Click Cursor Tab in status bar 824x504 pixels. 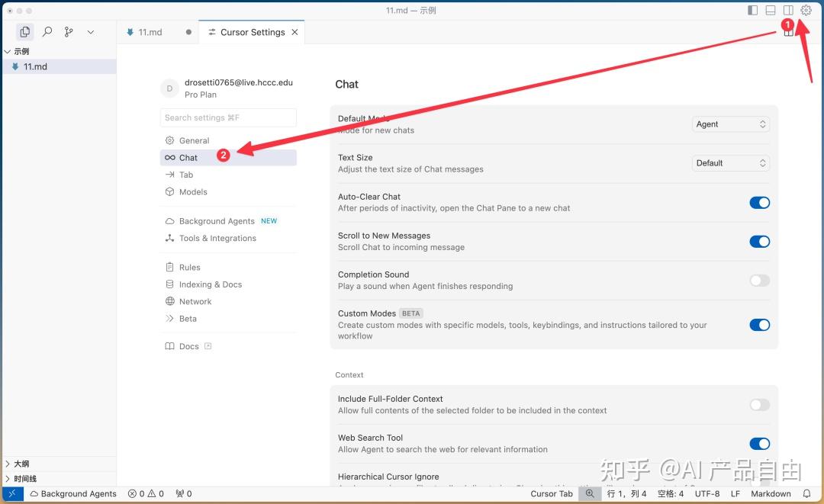[552, 493]
